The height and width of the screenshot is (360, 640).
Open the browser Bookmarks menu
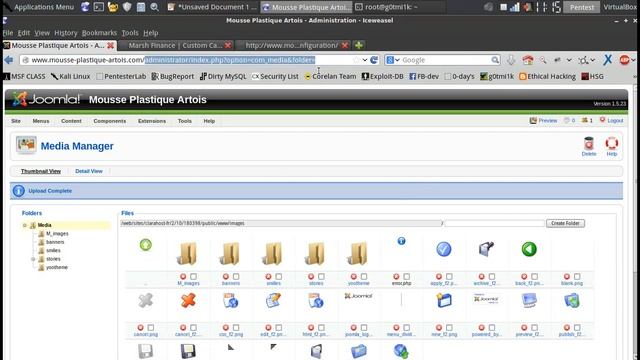coord(99,33)
